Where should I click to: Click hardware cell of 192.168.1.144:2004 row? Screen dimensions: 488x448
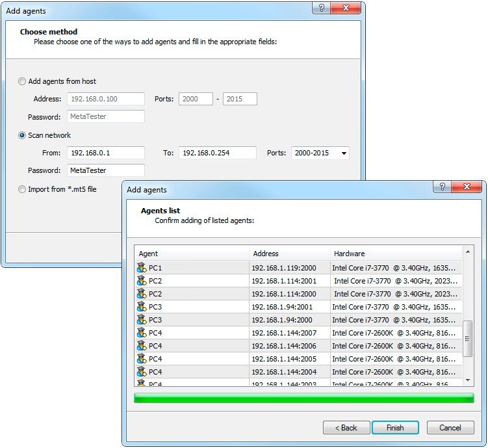[396, 372]
